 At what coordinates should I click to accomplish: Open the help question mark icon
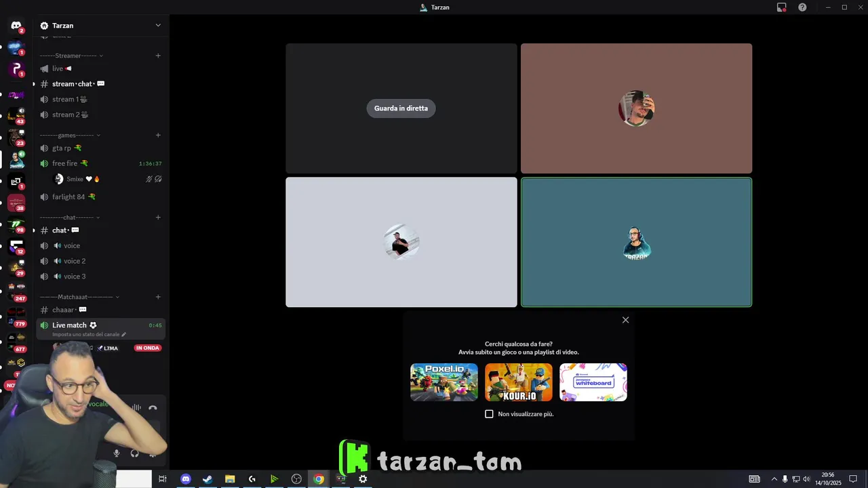pyautogui.click(x=802, y=7)
